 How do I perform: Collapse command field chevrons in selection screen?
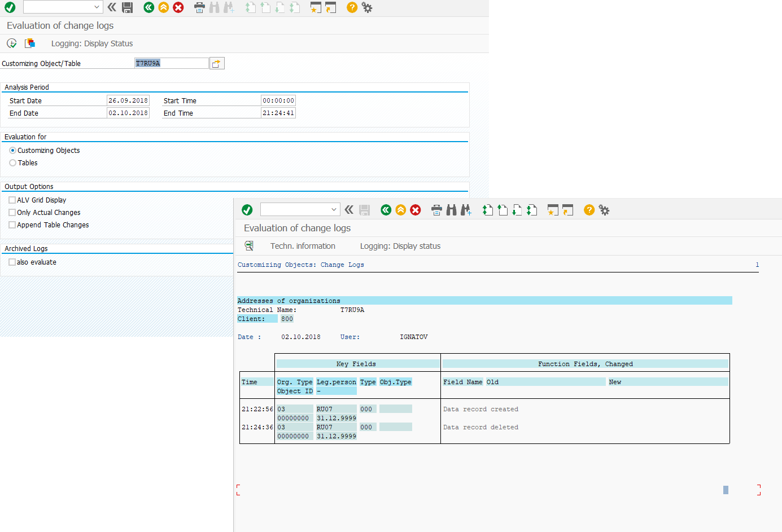pos(112,7)
